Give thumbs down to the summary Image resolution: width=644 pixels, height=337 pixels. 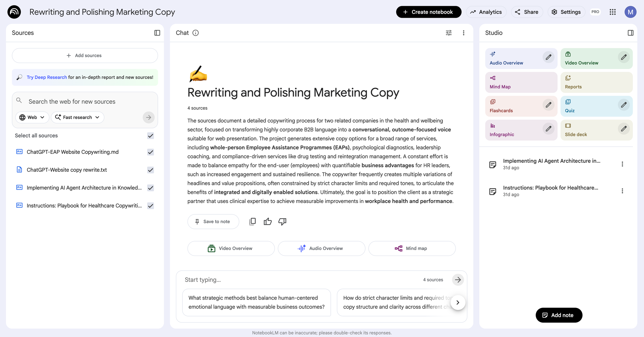282,222
